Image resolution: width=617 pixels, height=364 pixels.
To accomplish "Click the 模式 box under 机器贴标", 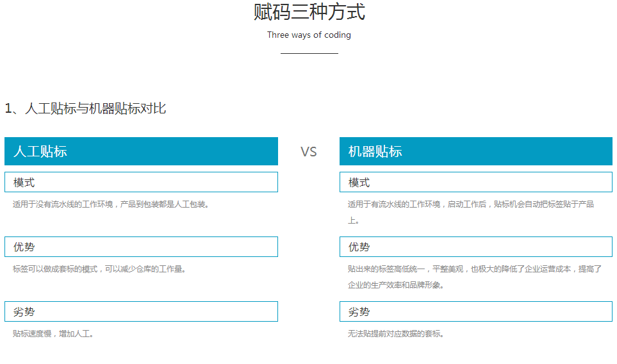I will (476, 182).
